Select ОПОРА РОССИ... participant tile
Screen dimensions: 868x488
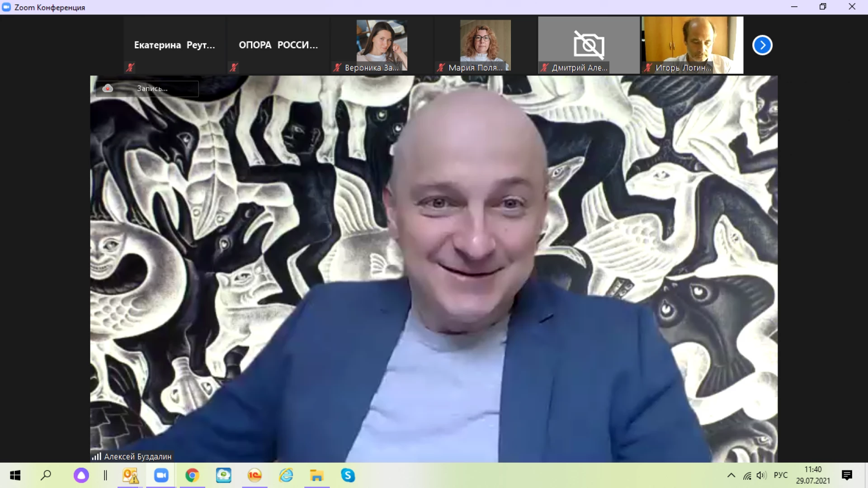[x=278, y=45]
